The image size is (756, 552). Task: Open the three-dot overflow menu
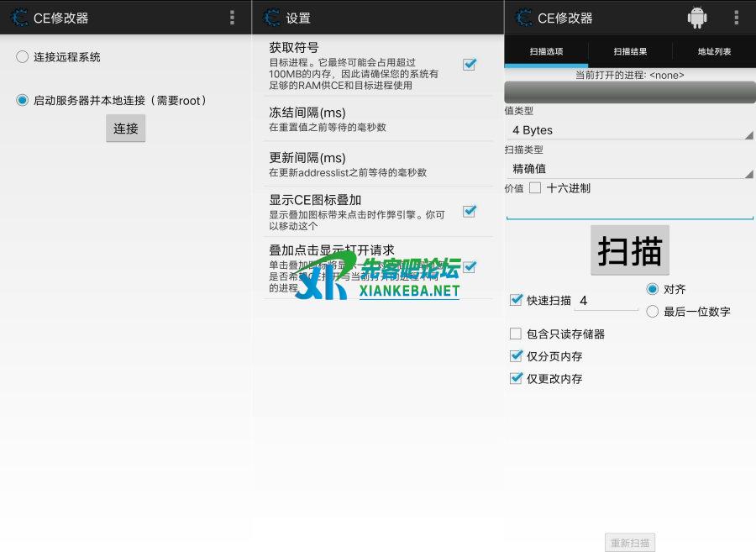pyautogui.click(x=233, y=17)
